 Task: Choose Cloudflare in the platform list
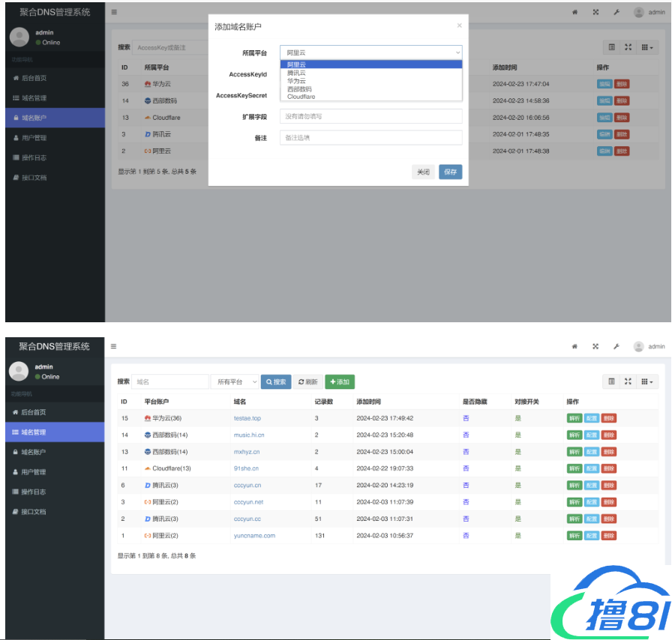coord(301,97)
